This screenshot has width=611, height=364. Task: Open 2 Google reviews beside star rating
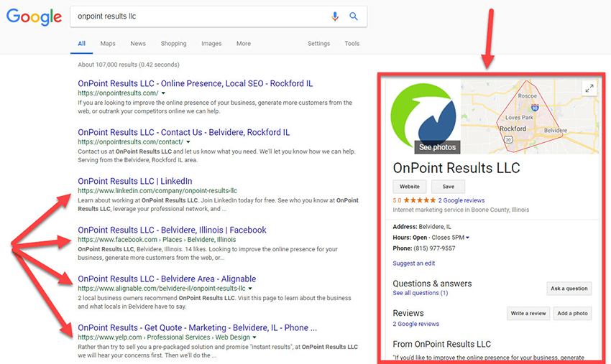tap(461, 200)
